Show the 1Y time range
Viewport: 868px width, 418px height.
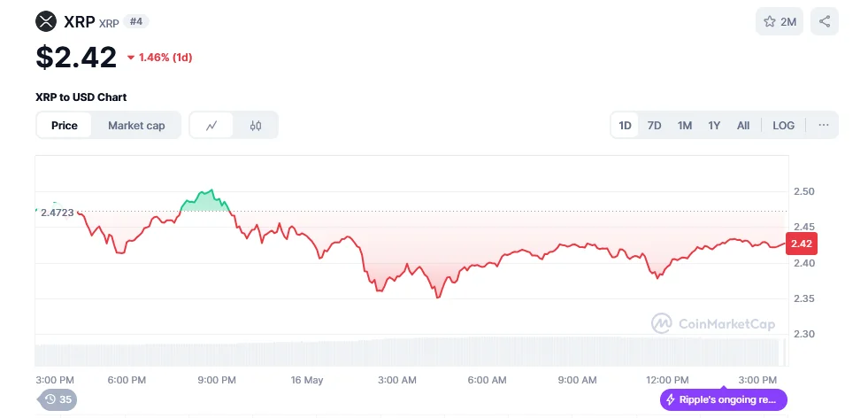714,126
